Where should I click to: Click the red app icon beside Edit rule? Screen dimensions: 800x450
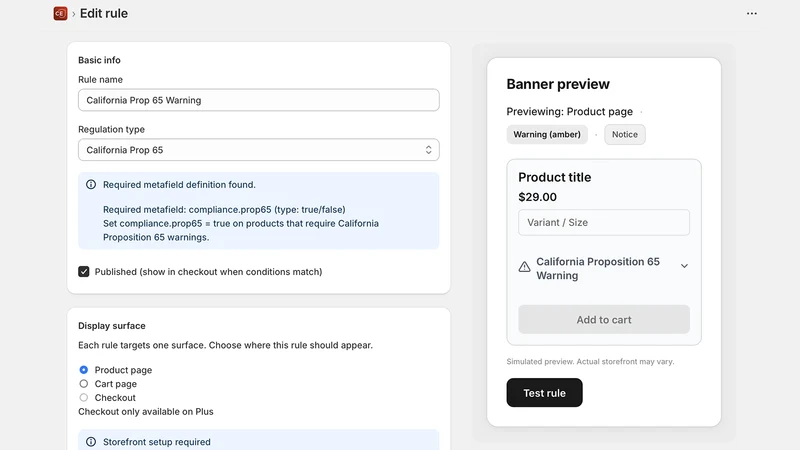tap(60, 13)
